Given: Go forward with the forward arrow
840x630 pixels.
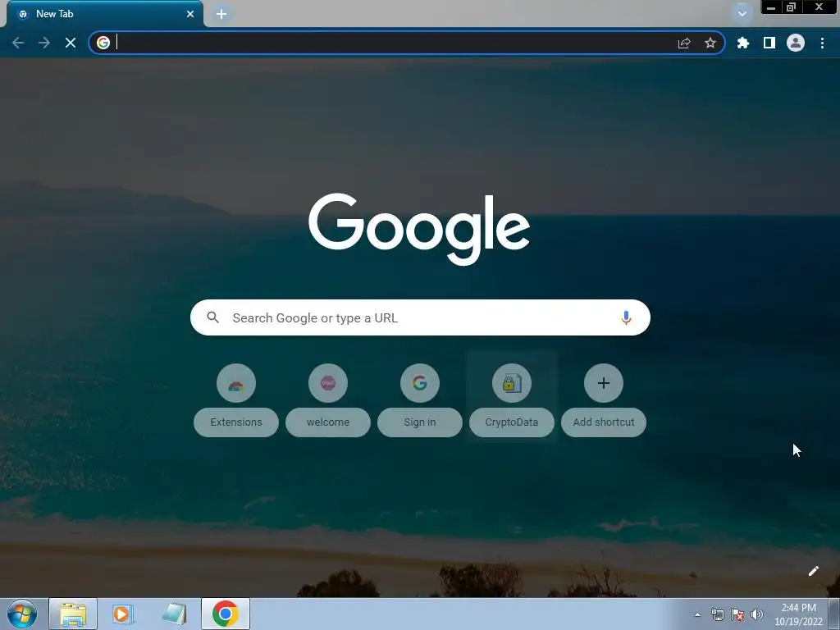Looking at the screenshot, I should [x=44, y=43].
